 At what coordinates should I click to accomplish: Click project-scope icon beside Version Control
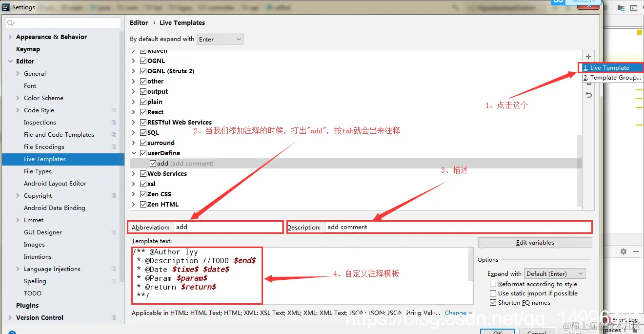(x=114, y=318)
